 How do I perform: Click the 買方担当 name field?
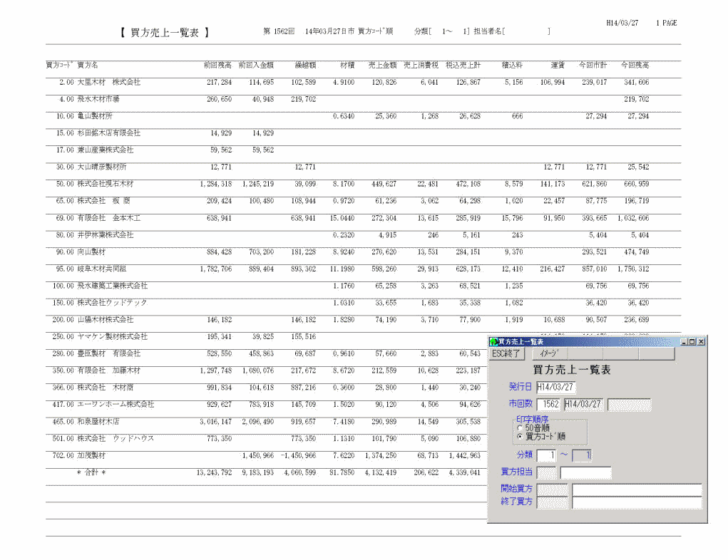[586, 473]
